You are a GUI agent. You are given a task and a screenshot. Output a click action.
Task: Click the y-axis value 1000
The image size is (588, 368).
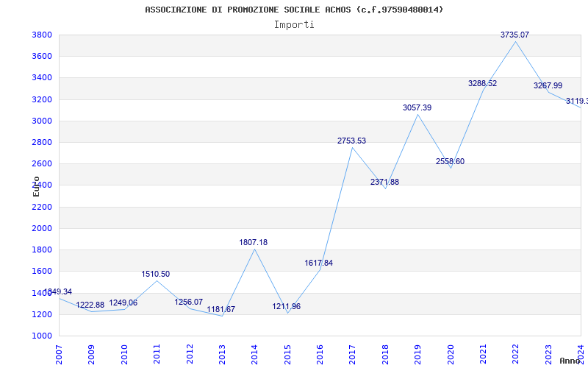42,336
